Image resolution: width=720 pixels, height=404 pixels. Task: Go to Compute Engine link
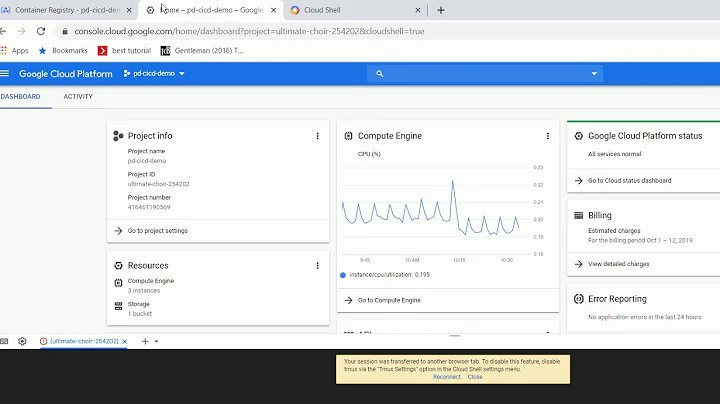point(389,300)
